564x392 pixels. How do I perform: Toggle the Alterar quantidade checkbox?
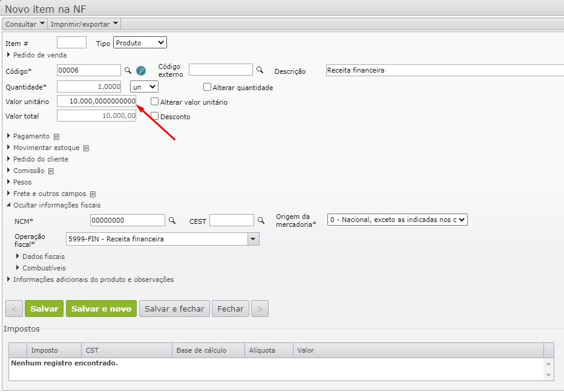(207, 87)
